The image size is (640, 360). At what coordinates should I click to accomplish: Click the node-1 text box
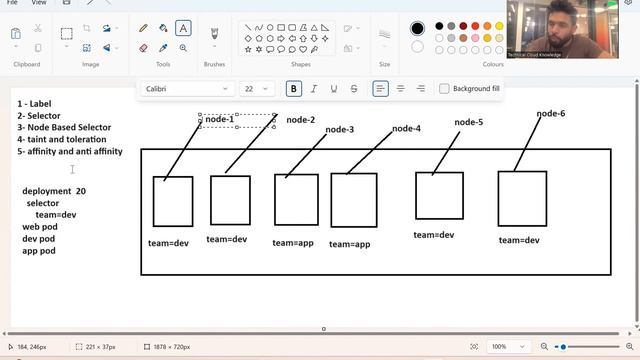pos(237,121)
